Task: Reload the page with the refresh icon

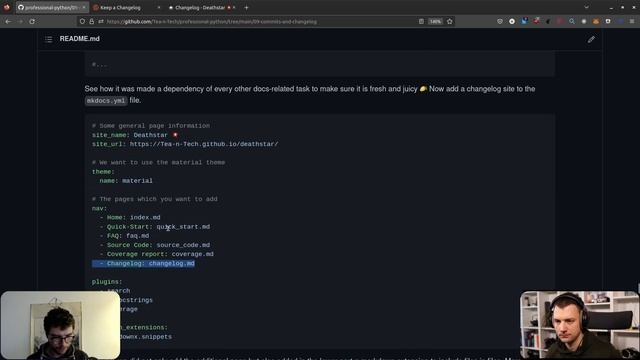Action: tap(32, 21)
